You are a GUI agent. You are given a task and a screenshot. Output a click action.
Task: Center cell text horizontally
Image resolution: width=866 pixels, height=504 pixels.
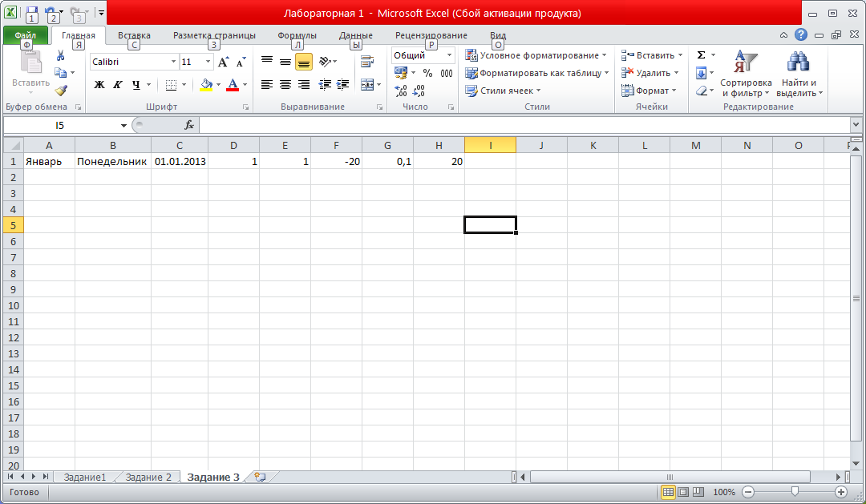(285, 84)
